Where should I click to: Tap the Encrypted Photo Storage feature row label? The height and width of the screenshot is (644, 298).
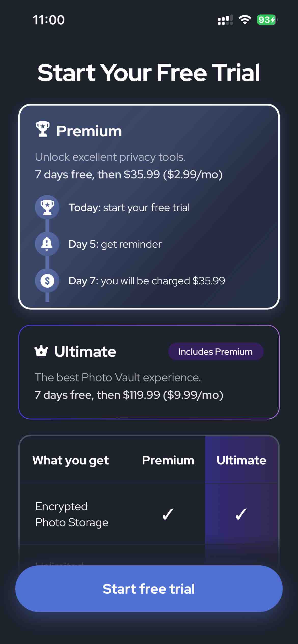[72, 514]
